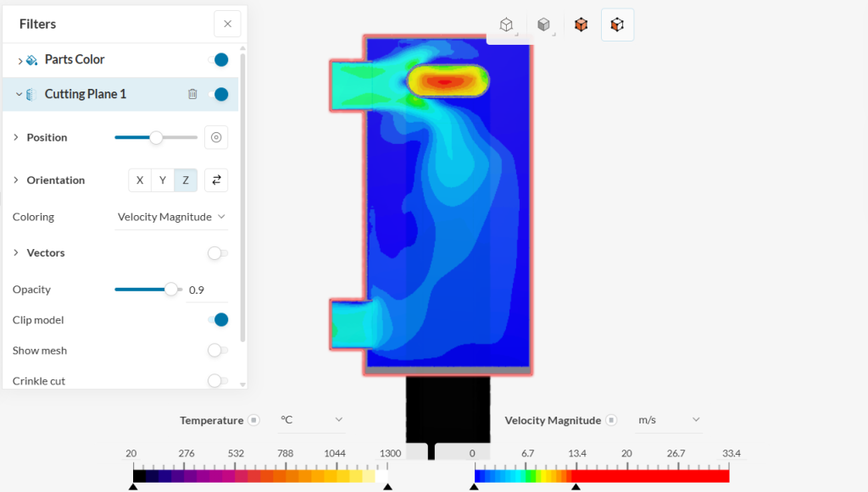Image resolution: width=868 pixels, height=492 pixels.
Task: Flip the cutting plane orientation with swap icon
Action: tap(216, 180)
